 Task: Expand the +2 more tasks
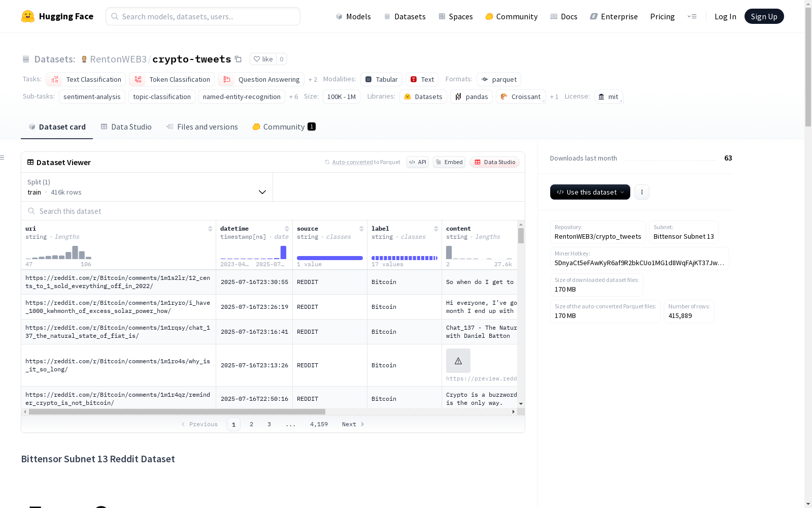pyautogui.click(x=313, y=80)
